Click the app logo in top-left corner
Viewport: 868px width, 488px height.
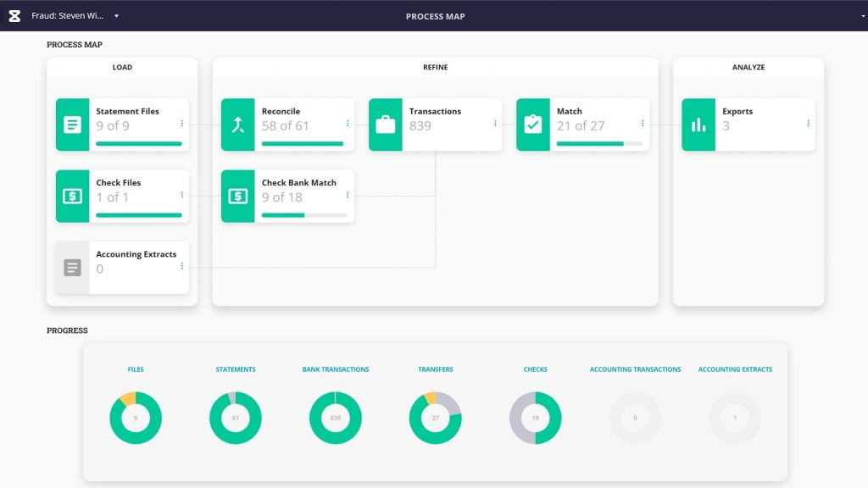(15, 16)
